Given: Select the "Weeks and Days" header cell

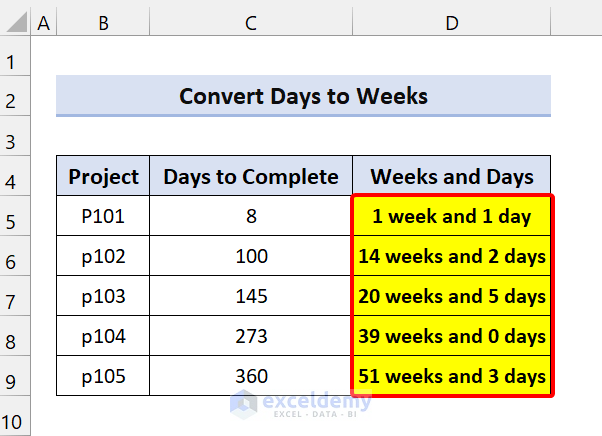Looking at the screenshot, I should pos(452,177).
